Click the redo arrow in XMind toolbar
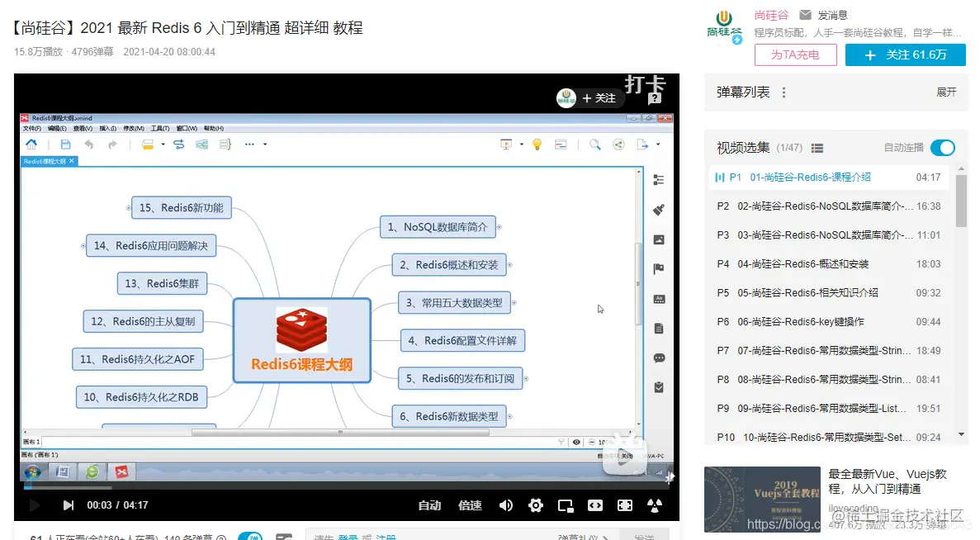980x540 pixels. tap(112, 144)
